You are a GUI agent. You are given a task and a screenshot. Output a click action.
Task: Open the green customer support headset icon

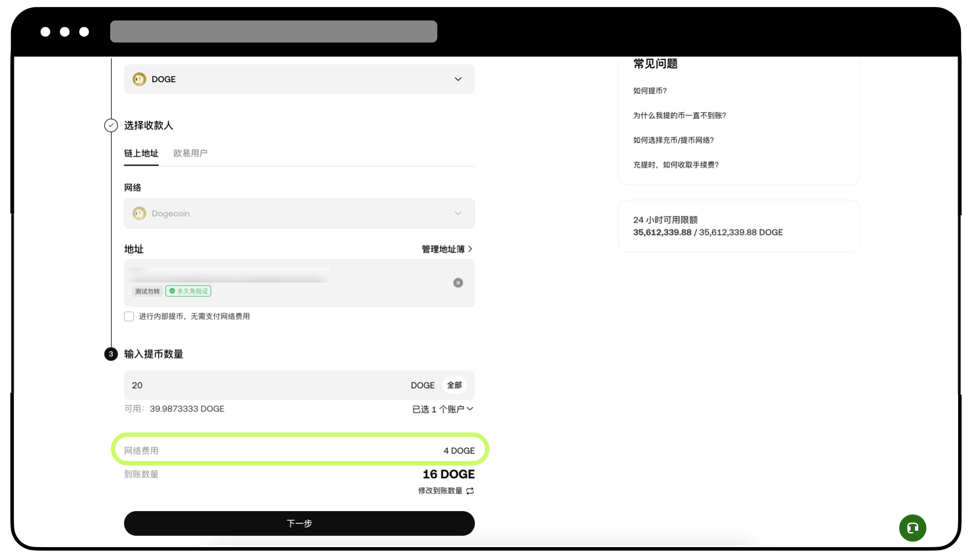pos(912,528)
